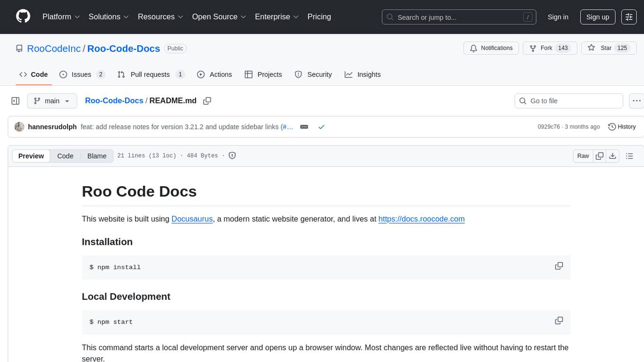The image size is (644, 362).
Task: Open Roo-Code-Docs breadcrumb link
Action: point(114,100)
